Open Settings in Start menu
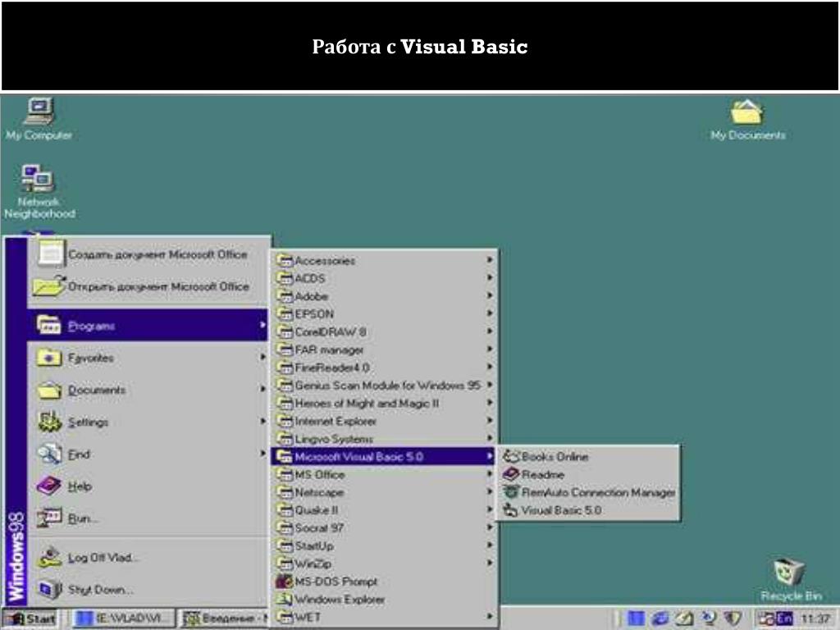Screen dimensions: 840x630 point(148,422)
